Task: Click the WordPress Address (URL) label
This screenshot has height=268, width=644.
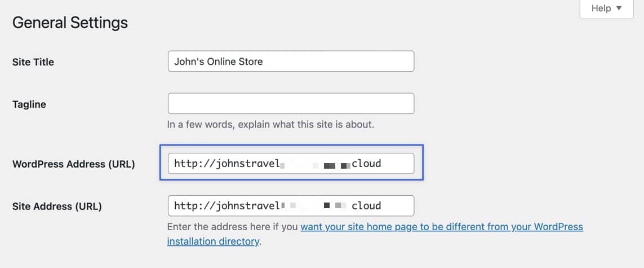Action: coord(73,164)
